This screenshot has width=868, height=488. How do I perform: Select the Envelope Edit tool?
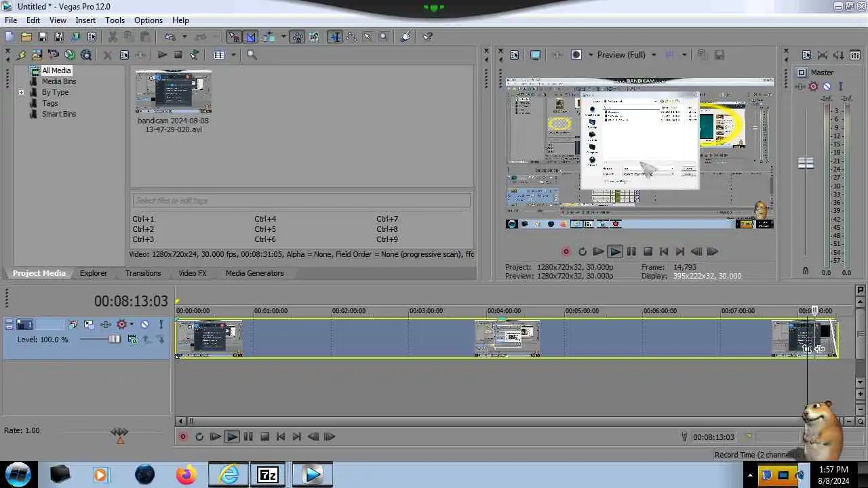point(351,37)
